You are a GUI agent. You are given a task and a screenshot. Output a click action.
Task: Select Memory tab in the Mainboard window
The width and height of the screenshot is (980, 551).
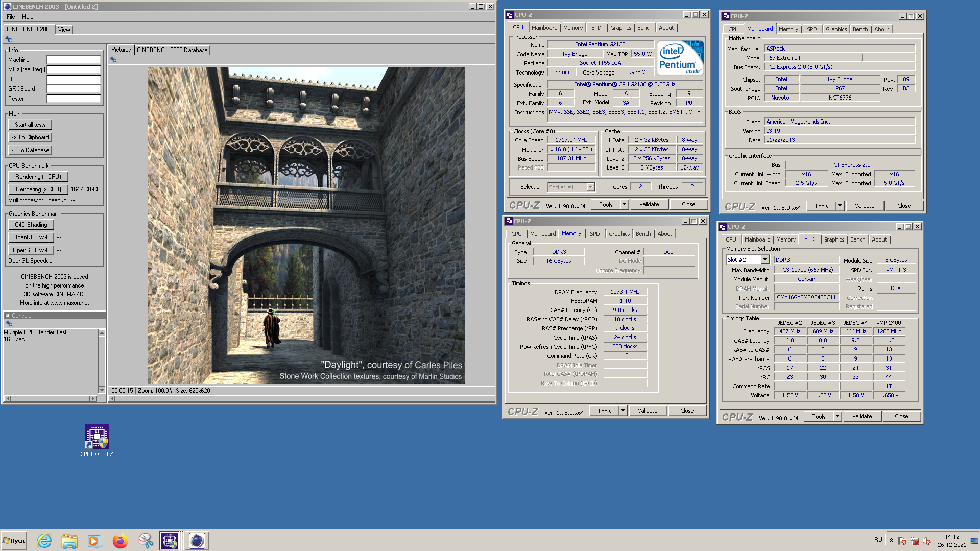788,29
